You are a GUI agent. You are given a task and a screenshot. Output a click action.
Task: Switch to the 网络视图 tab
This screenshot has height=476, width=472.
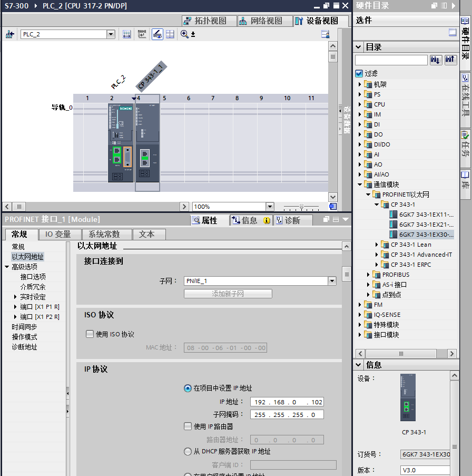click(x=261, y=21)
